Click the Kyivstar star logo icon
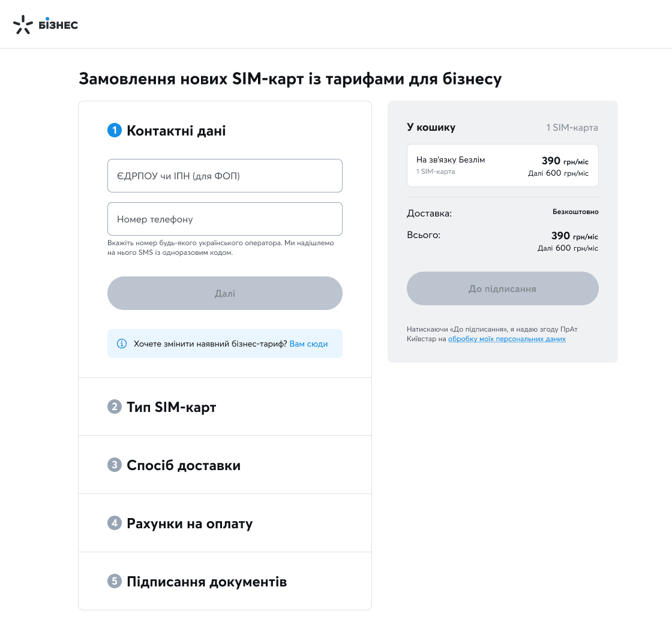This screenshot has width=672, height=620. (23, 25)
